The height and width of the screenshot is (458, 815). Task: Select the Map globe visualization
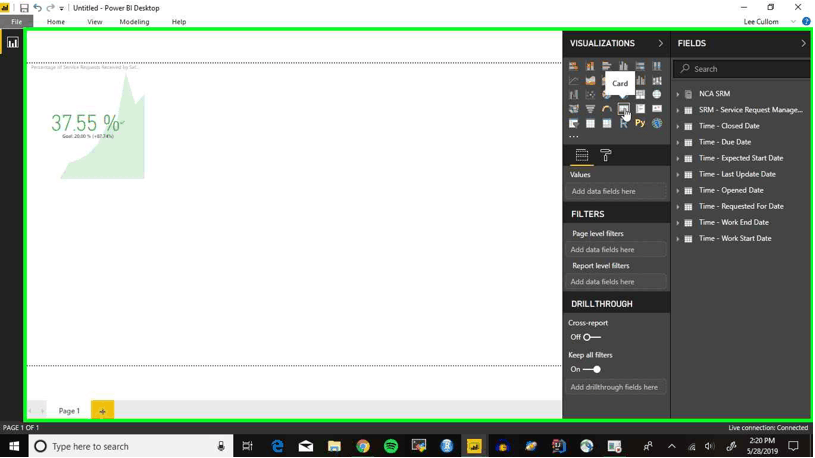[657, 95]
